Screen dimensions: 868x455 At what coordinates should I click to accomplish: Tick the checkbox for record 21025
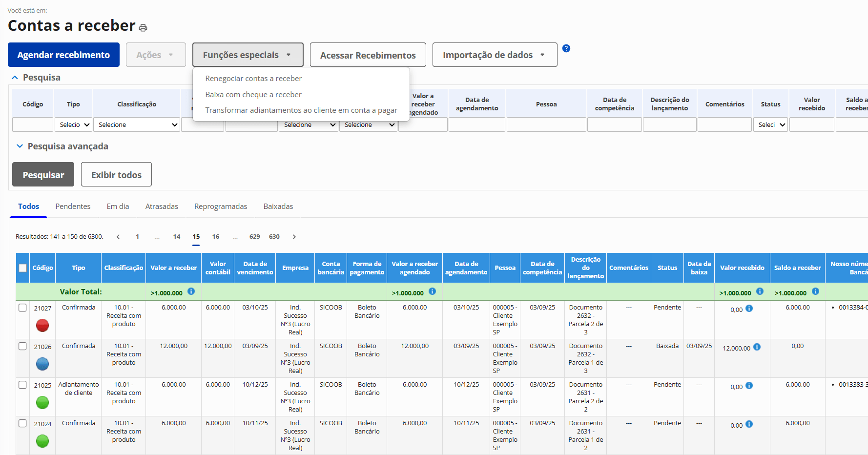[22, 385]
